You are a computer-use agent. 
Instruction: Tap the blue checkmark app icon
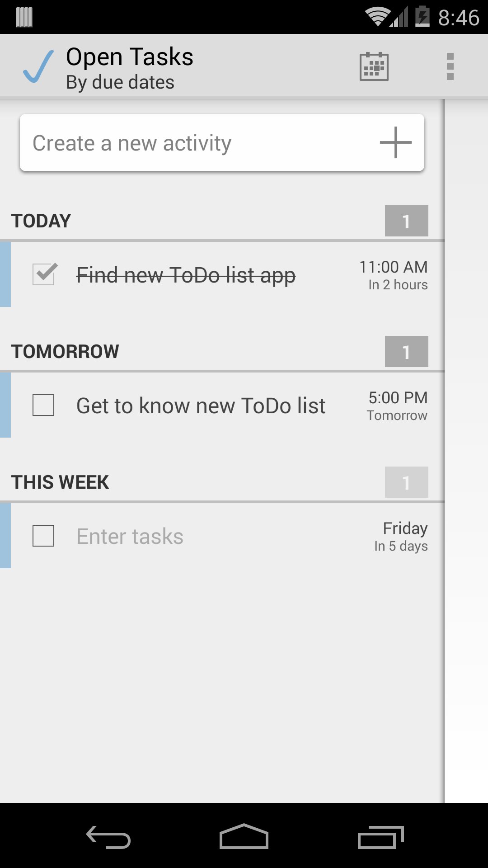click(38, 66)
